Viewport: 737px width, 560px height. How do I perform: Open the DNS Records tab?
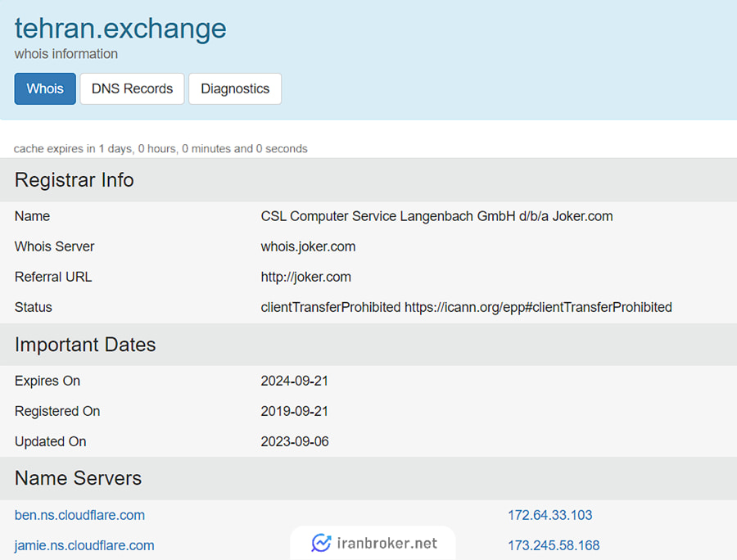(x=132, y=88)
